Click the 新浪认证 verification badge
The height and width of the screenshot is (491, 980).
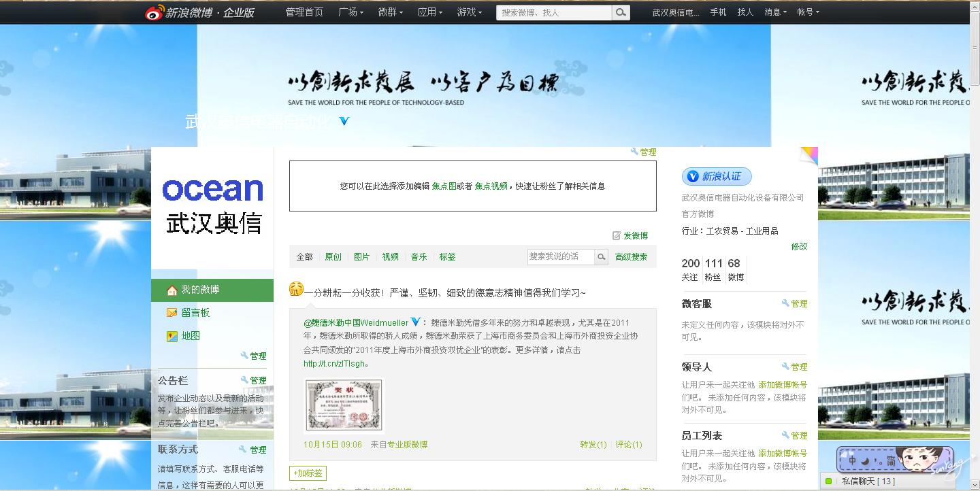pos(717,177)
